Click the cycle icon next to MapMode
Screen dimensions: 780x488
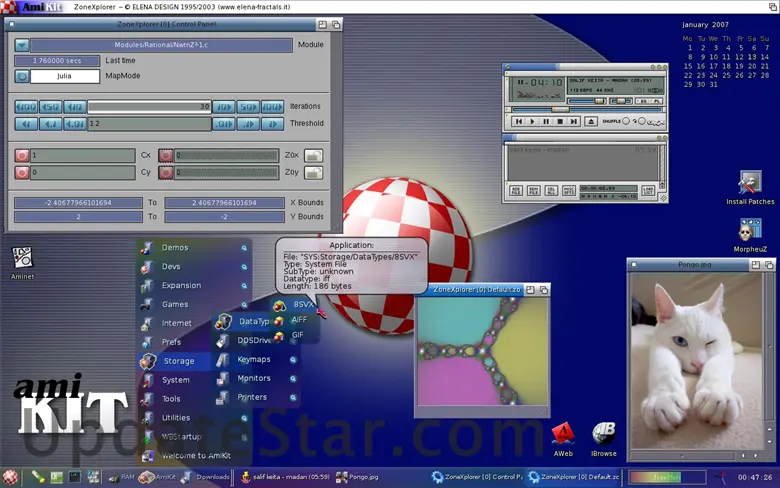[21, 77]
